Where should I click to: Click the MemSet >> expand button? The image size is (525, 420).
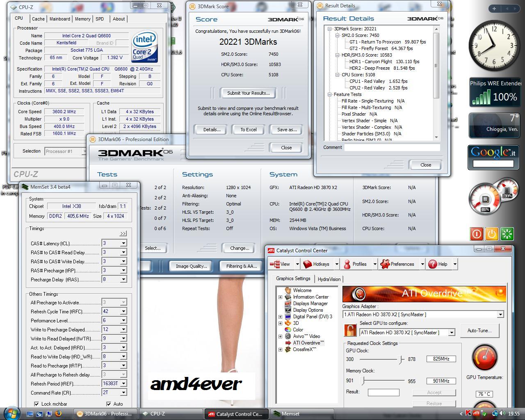pyautogui.click(x=123, y=233)
